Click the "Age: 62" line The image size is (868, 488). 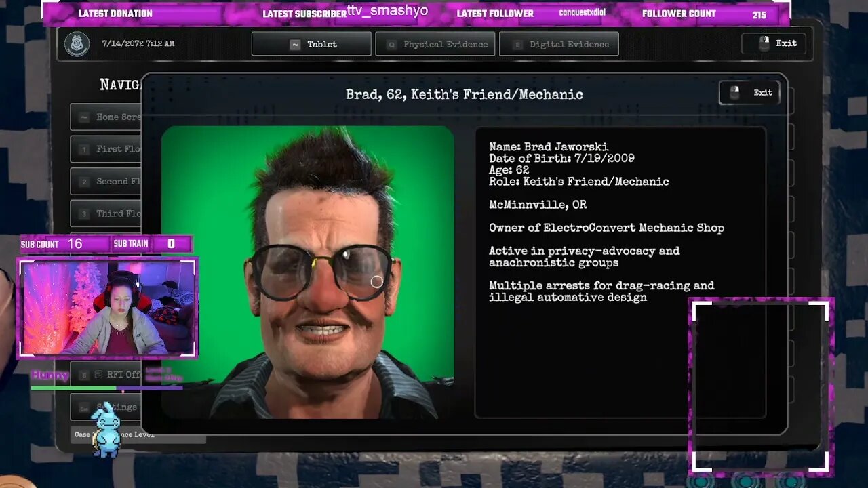[509, 170]
